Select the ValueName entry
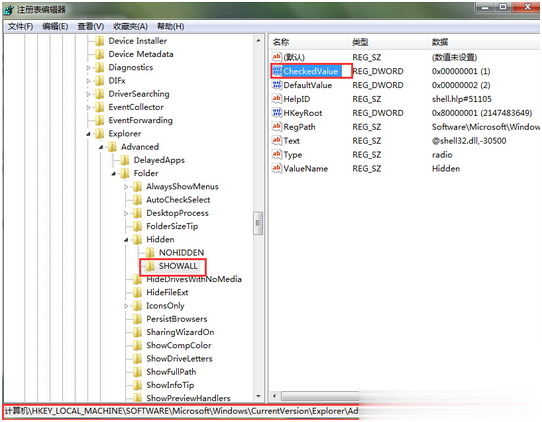The width and height of the screenshot is (542, 422). coord(306,169)
